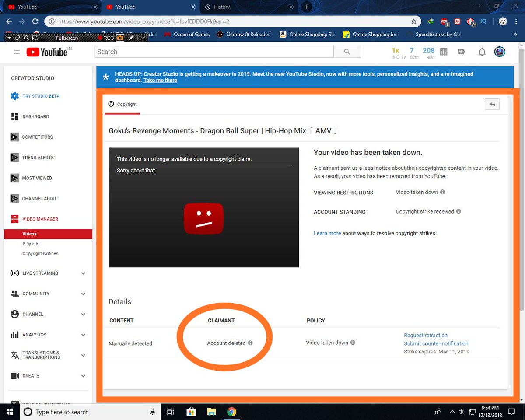Focus the YouTube search field
The image size is (525, 420).
tap(214, 52)
